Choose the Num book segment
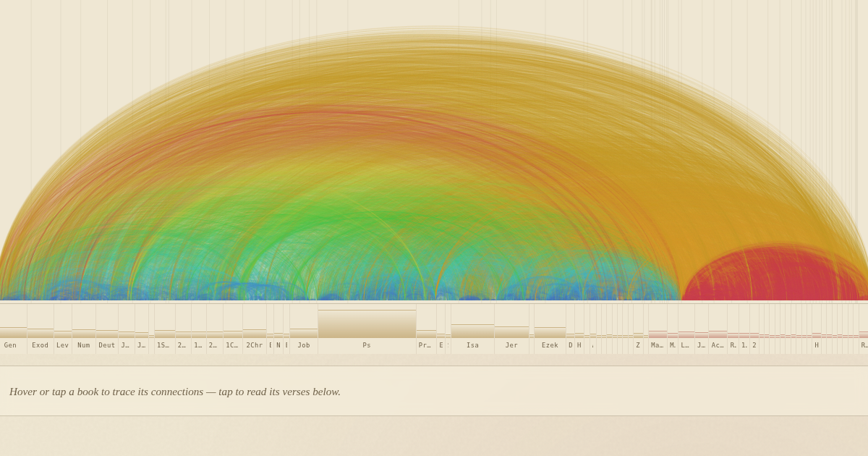Image resolution: width=868 pixels, height=456 pixels. point(84,329)
